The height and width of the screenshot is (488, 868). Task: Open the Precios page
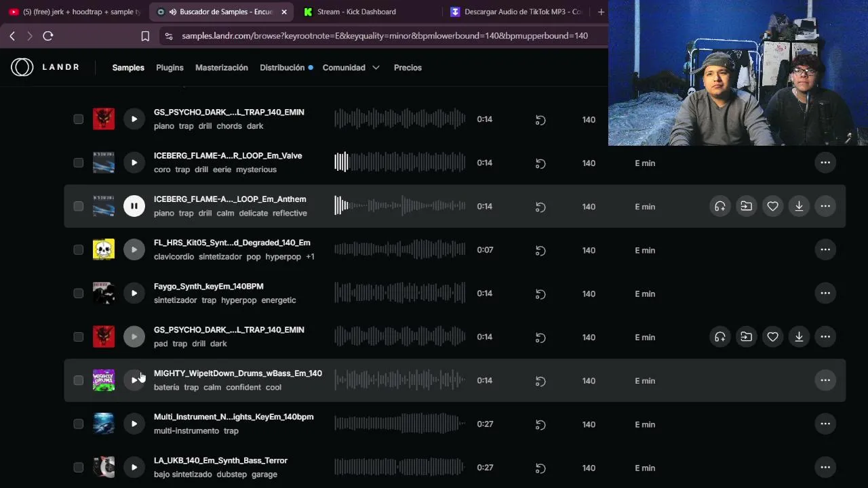click(408, 68)
